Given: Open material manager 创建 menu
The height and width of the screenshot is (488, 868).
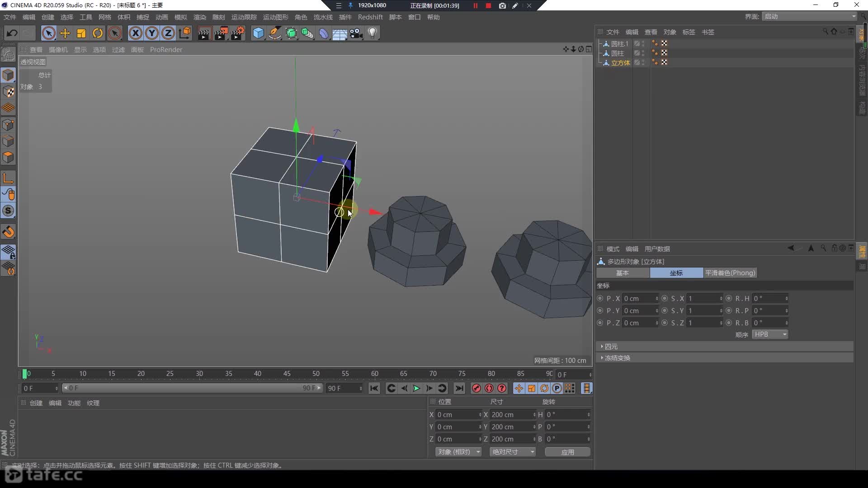Looking at the screenshot, I should 36,403.
